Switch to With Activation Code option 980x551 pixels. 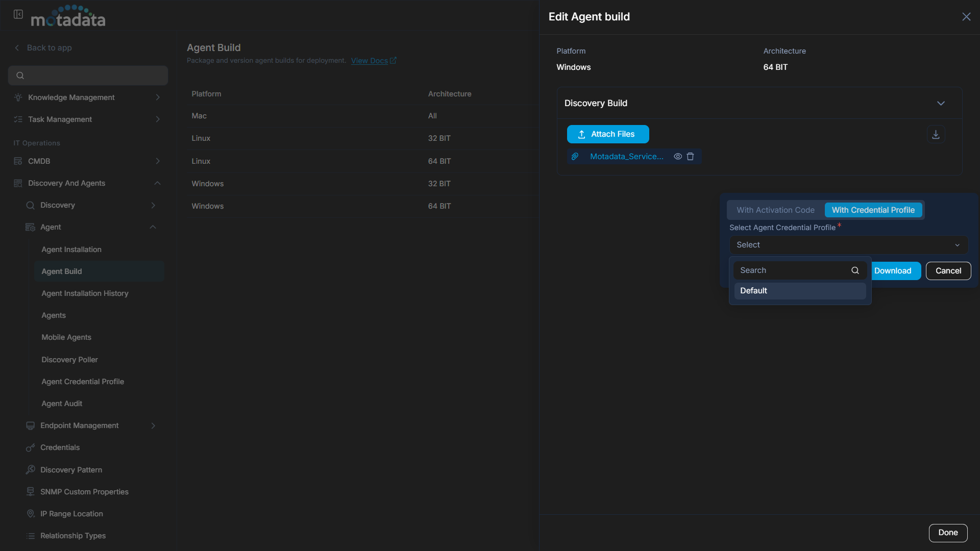coord(775,210)
